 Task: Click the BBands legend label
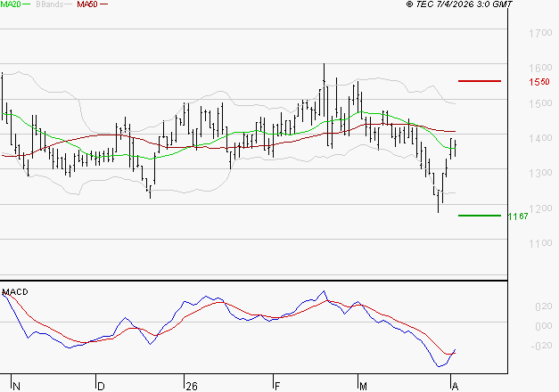coord(50,4)
